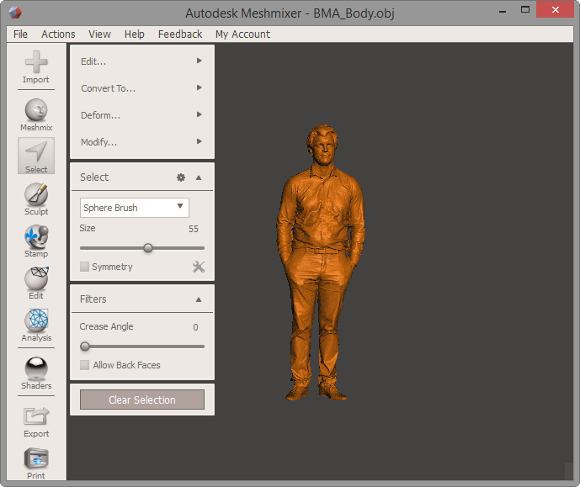Click the brush Size slider handle

point(148,248)
